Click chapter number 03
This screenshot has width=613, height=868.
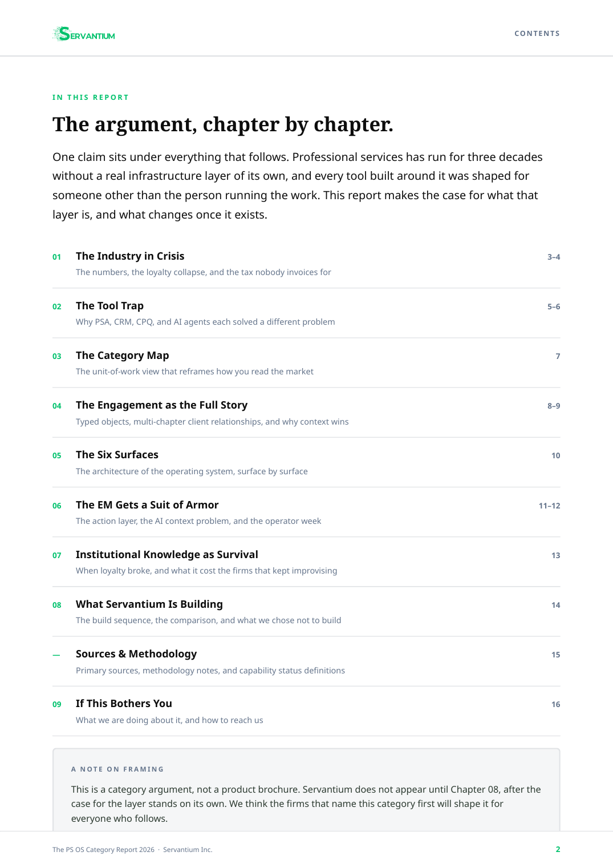coord(57,357)
